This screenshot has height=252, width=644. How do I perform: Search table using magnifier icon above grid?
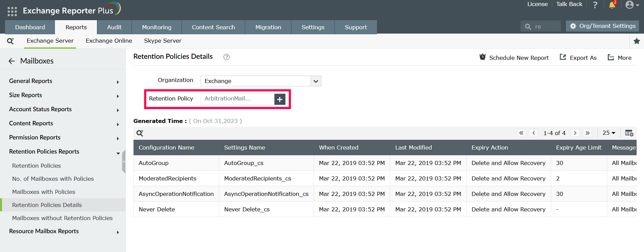[x=140, y=133]
